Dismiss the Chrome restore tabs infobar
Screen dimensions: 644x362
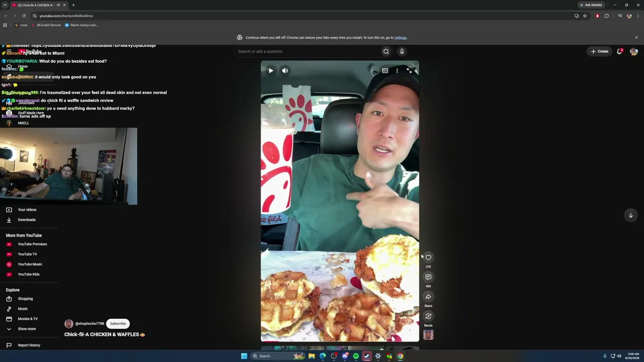click(636, 38)
